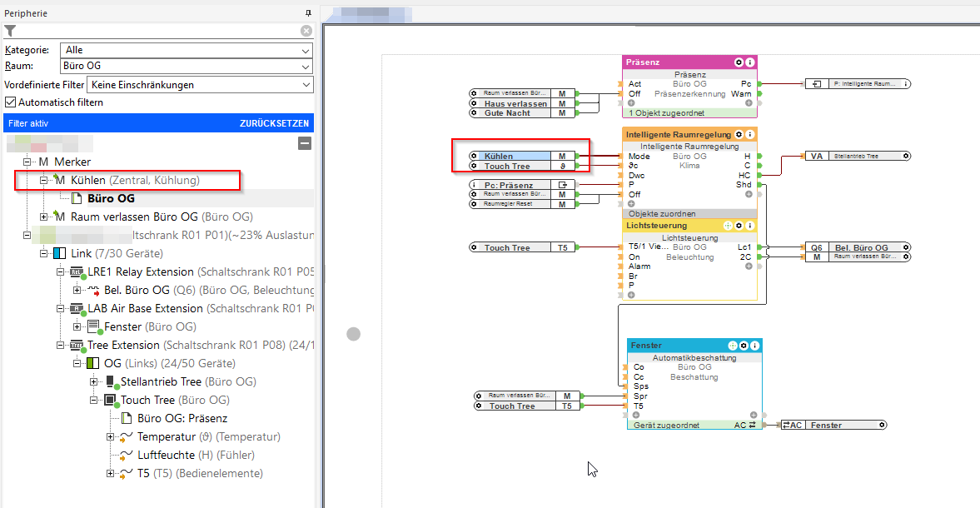Viewport: 980px width, 508px height.
Task: Click gear on Bel. Büro OG output connector
Action: tap(906, 247)
